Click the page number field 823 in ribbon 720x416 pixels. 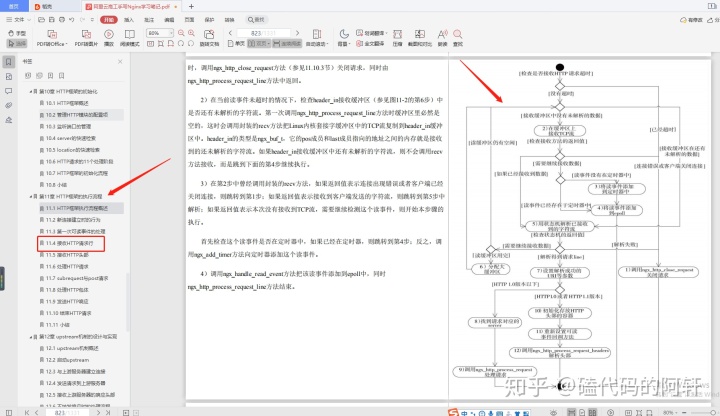(264, 33)
